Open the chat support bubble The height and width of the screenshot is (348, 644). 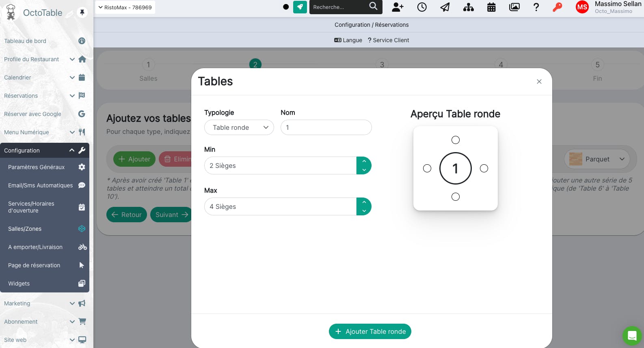[x=632, y=335]
